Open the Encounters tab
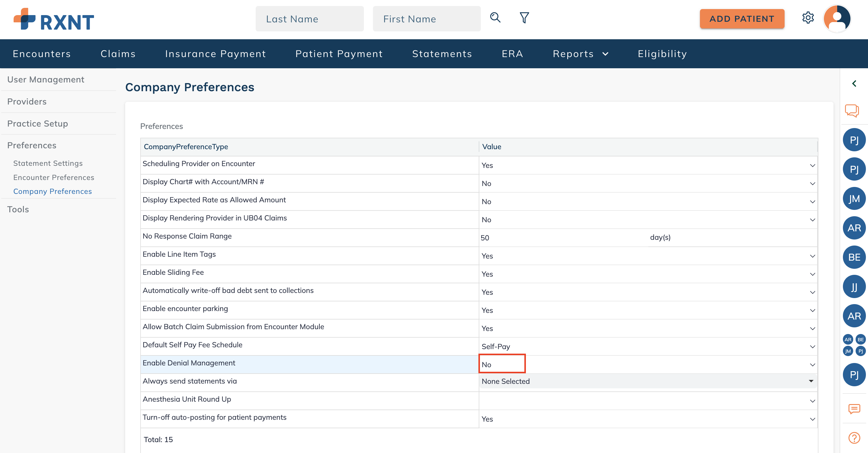The image size is (868, 453). tap(42, 54)
